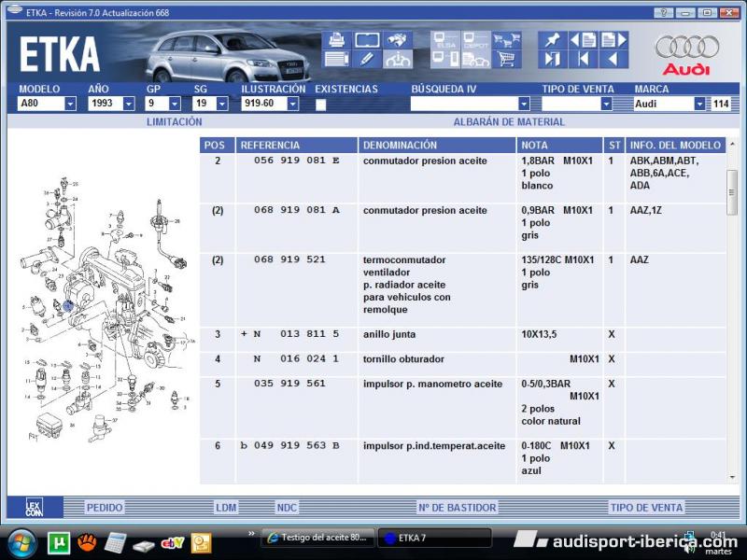This screenshot has width=747, height=560.
Task: Click the printer icon in the ETKA toolbar
Action: pos(337,40)
